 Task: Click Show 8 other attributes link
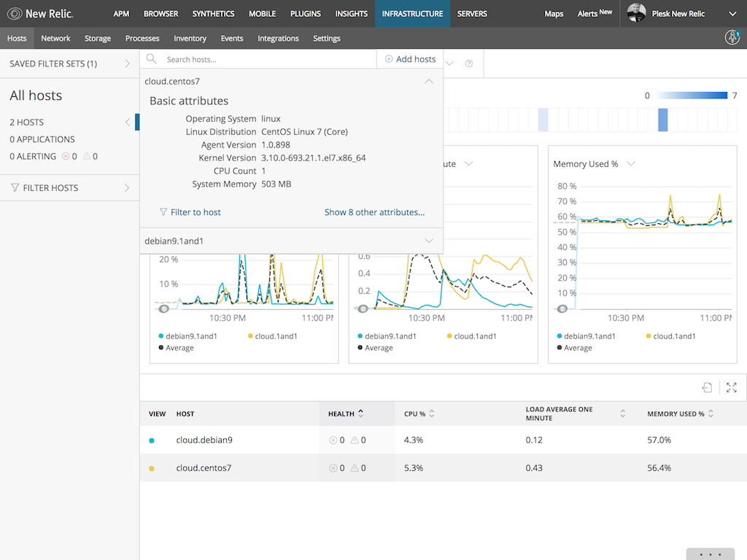(x=374, y=212)
